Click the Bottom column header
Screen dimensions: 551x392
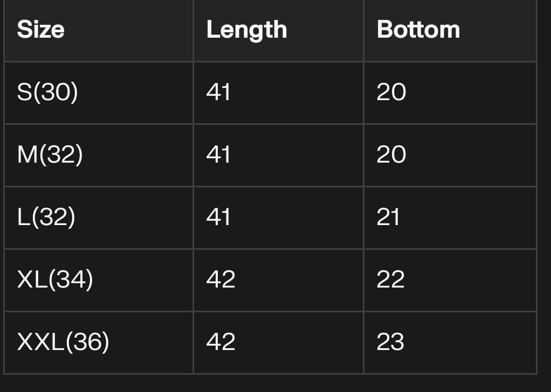coord(418,30)
